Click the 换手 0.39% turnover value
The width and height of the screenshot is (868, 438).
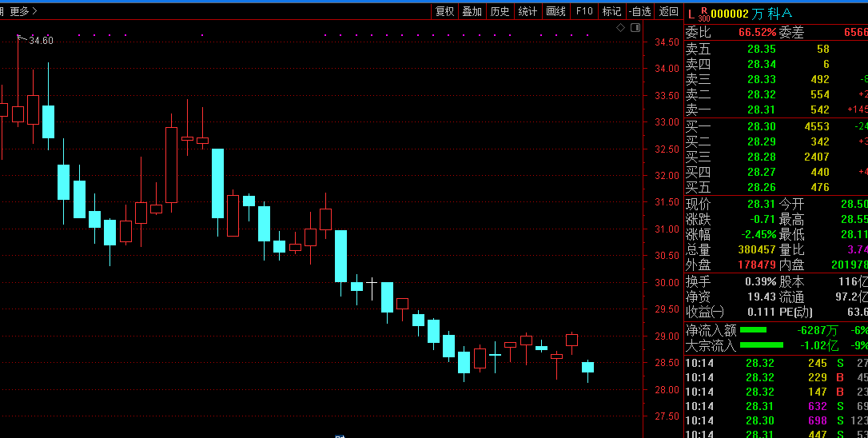pos(761,282)
